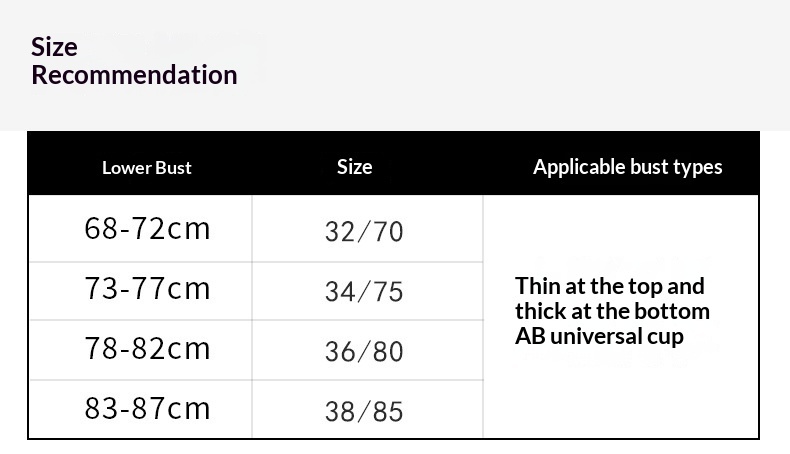Click the 32/70 size cell

[364, 232]
